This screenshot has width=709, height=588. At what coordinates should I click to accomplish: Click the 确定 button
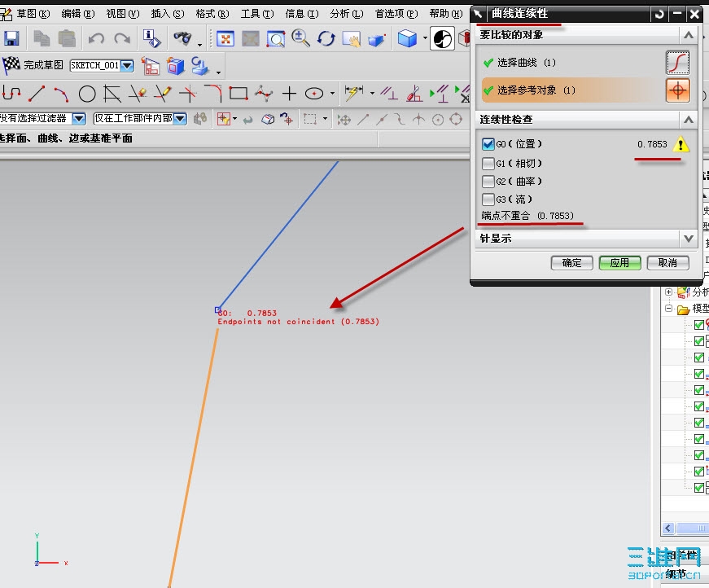(x=571, y=263)
